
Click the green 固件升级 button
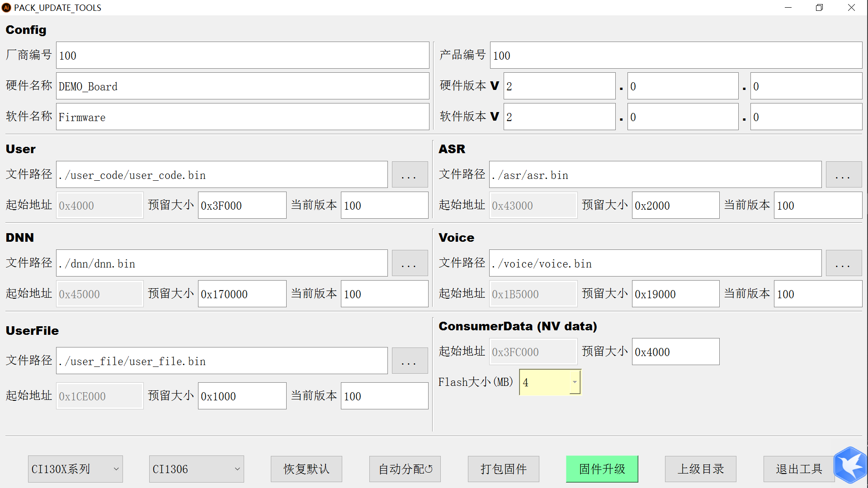[602, 469]
